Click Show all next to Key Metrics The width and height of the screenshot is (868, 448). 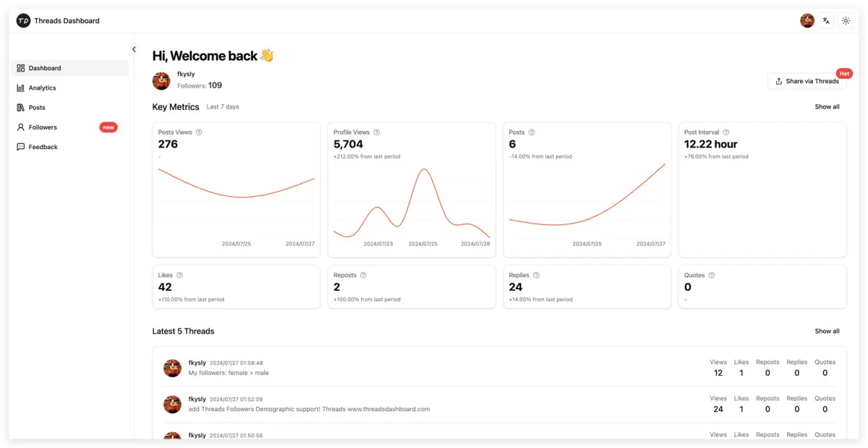click(827, 107)
